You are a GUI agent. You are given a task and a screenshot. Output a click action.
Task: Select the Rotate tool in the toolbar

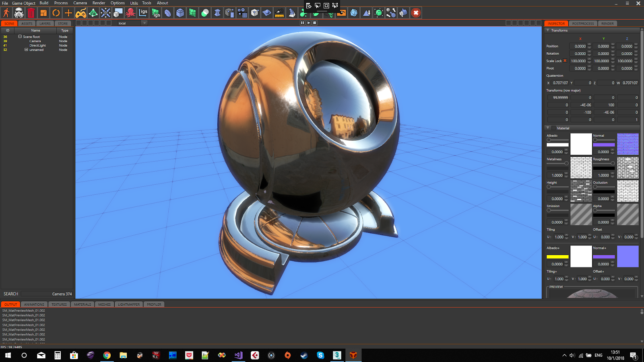point(56,12)
